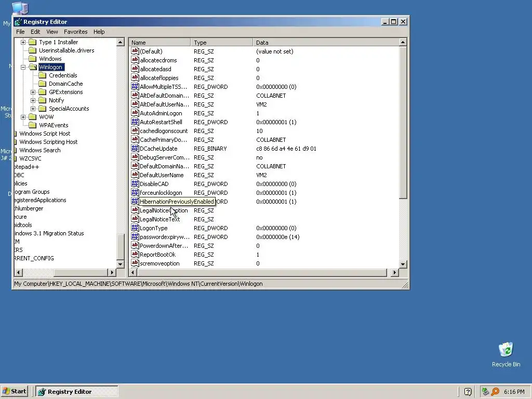Click the Data column header
Viewport: 532px width, 399px height.
pos(326,43)
